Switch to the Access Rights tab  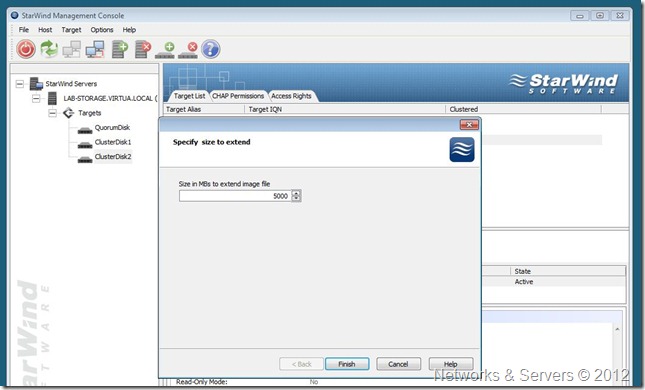pyautogui.click(x=291, y=96)
